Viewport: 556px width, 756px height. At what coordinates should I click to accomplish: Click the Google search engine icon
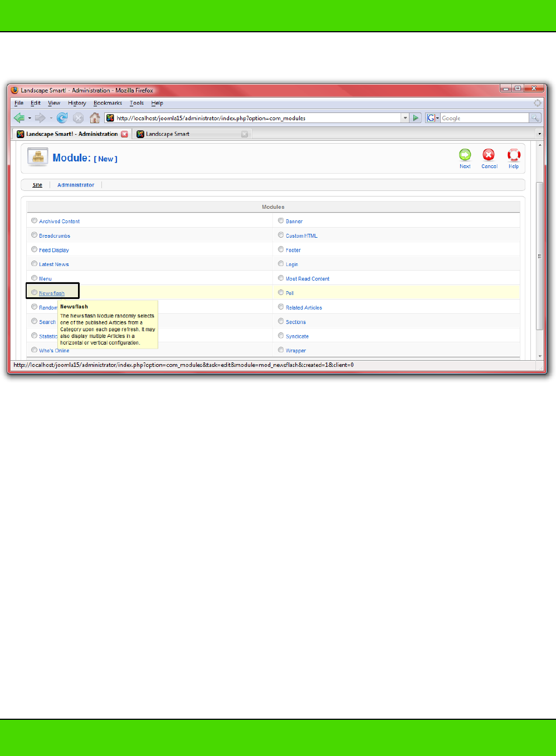(431, 118)
